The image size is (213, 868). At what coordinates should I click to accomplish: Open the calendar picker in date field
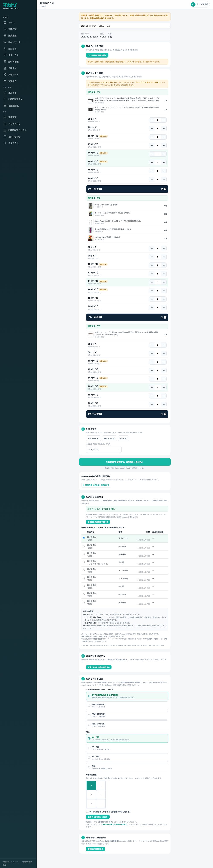click(x=118, y=449)
